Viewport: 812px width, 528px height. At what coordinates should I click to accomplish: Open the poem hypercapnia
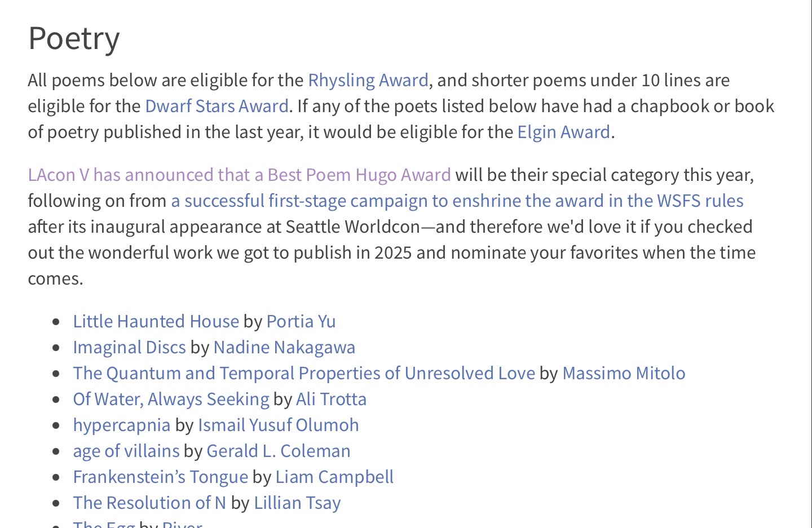[x=121, y=425]
